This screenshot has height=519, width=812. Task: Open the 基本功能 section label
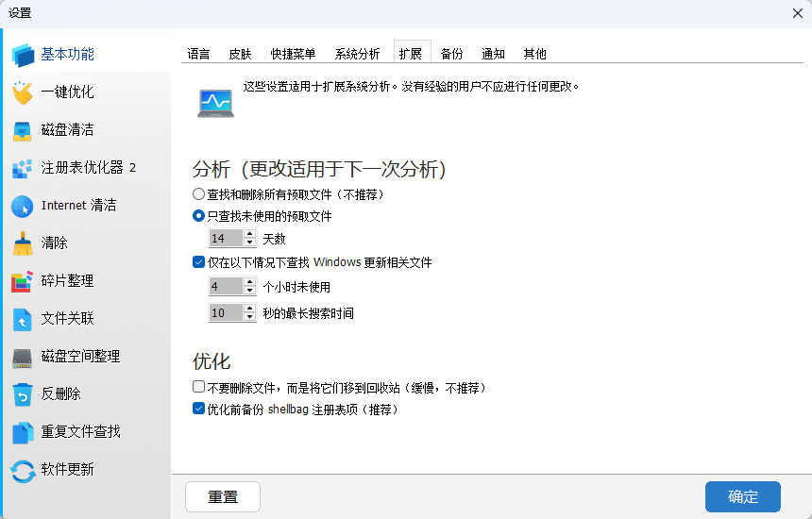[67, 54]
